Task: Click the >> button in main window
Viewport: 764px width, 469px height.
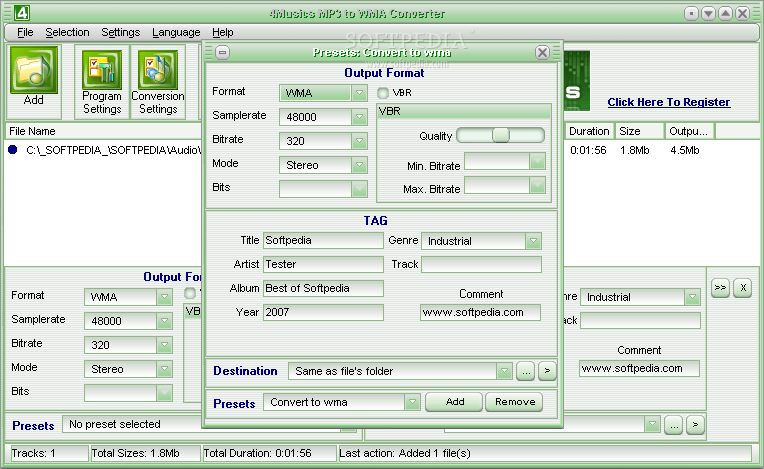Action: pyautogui.click(x=720, y=288)
